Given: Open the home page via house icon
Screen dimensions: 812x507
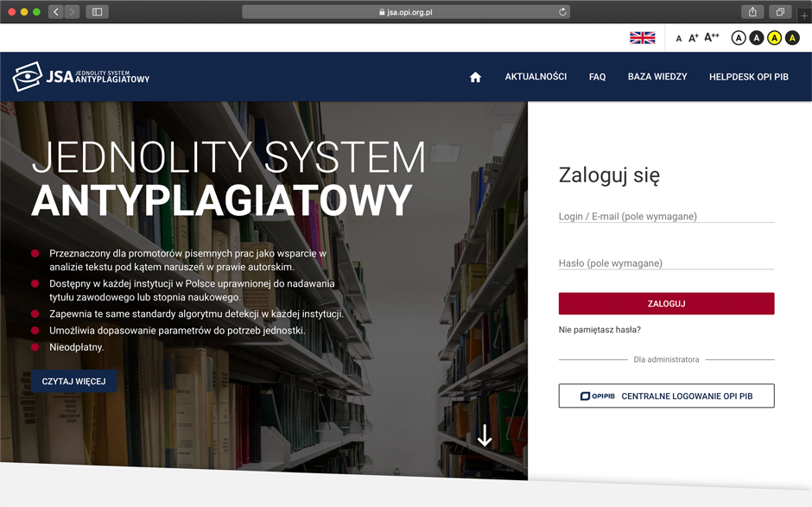Looking at the screenshot, I should [x=475, y=77].
